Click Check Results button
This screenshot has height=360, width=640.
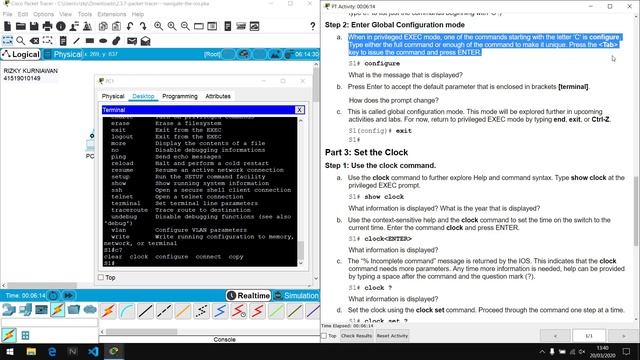356,336
